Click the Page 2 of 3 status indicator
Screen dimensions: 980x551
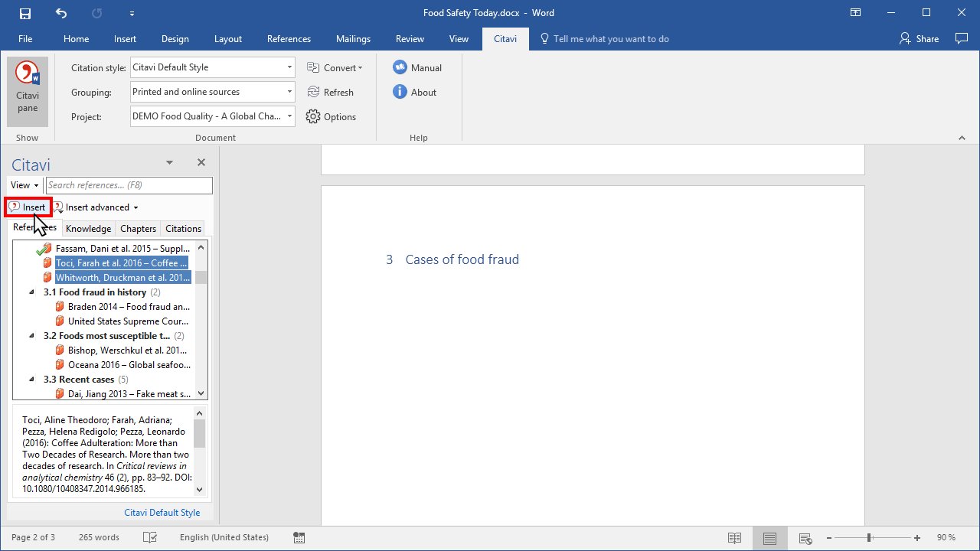click(33, 537)
